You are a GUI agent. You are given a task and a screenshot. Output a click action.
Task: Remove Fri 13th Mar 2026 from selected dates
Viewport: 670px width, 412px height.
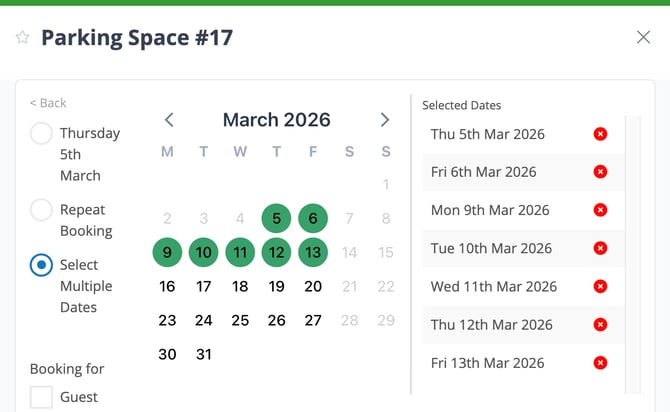[600, 363]
